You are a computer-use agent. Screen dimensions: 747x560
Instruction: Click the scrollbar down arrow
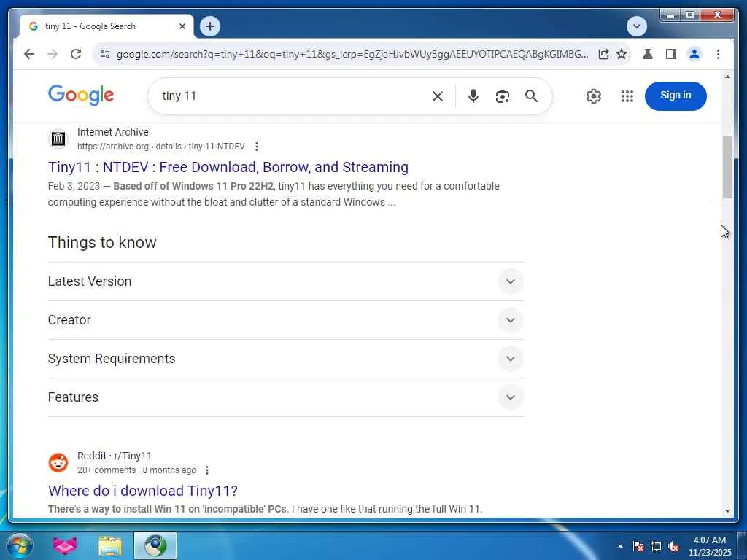click(727, 511)
